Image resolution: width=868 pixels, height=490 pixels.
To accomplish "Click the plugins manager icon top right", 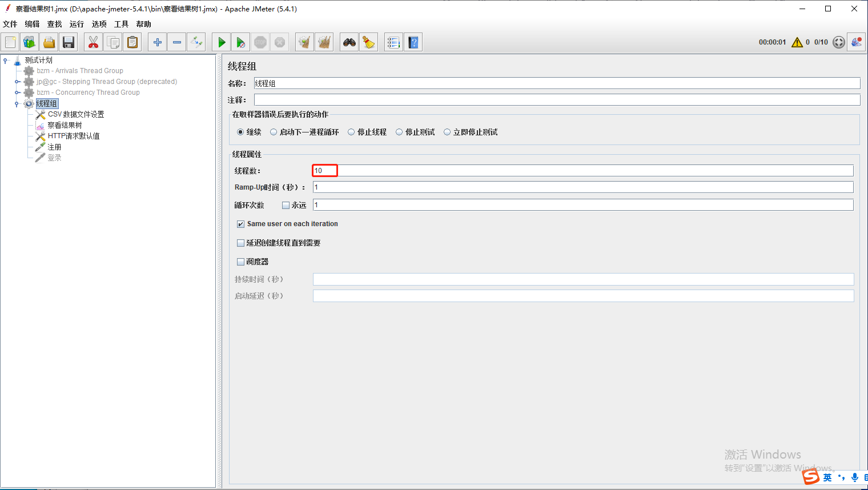I will (x=857, y=42).
